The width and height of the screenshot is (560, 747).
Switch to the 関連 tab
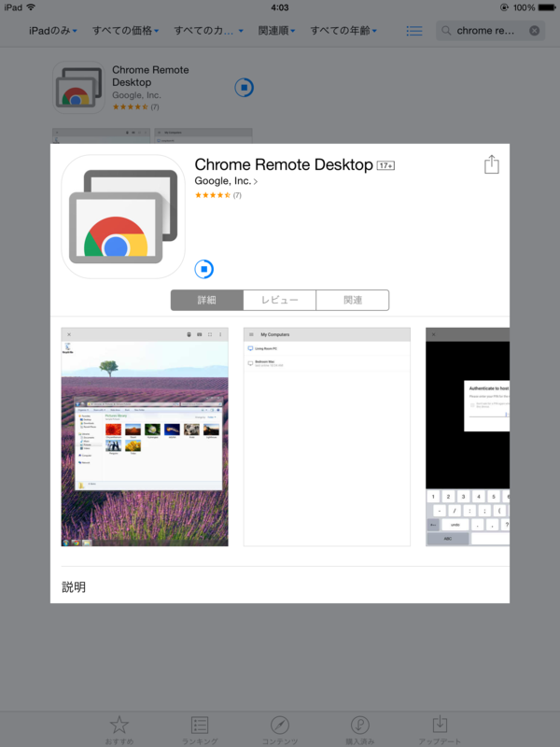point(353,300)
